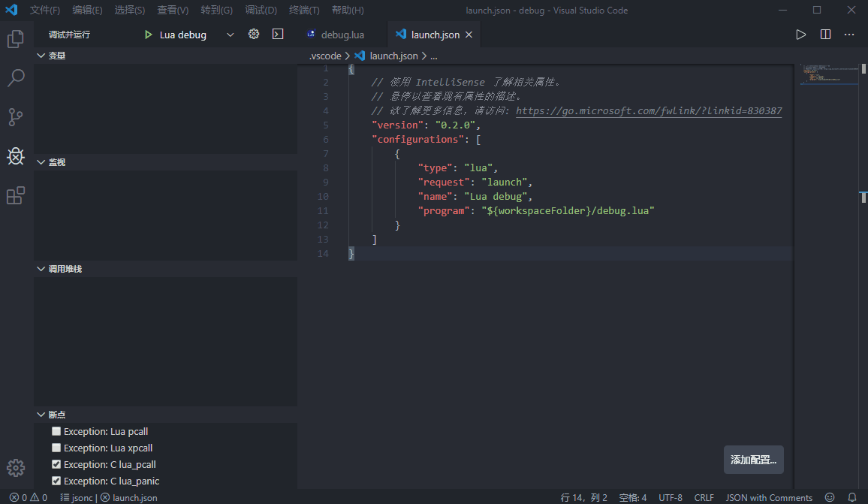Viewport: 868px width, 504px height.
Task: Open launch.json settings via the gear icon
Action: click(253, 33)
